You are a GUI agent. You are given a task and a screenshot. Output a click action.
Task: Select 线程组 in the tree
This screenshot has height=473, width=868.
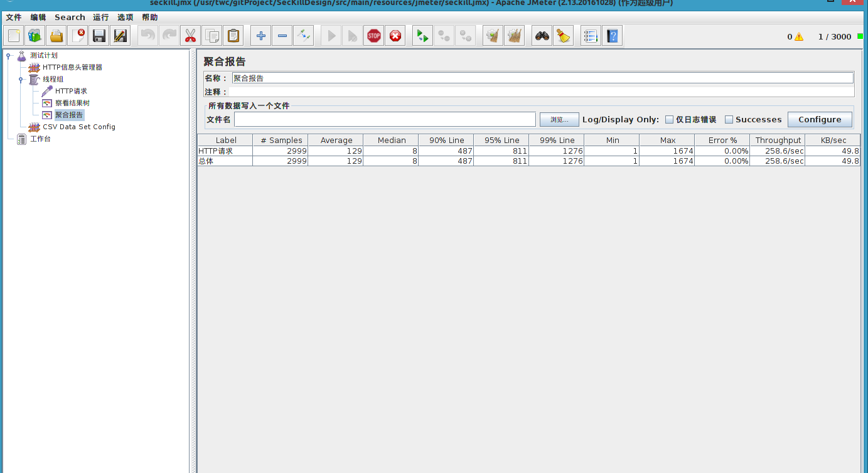click(53, 79)
